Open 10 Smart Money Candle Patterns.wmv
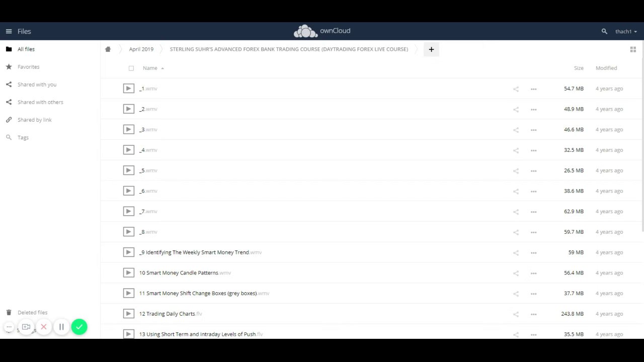Viewport: 644px width, 362px height. pos(185,273)
